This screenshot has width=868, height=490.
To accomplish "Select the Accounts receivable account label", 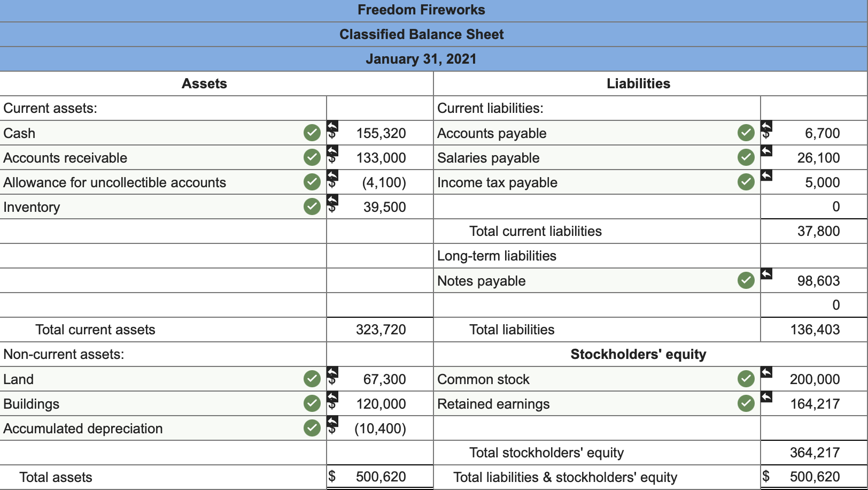I will pos(65,157).
